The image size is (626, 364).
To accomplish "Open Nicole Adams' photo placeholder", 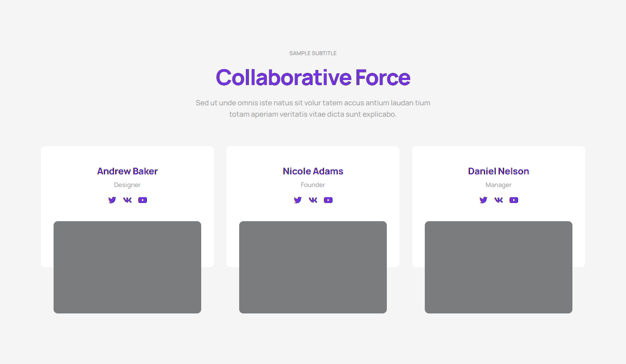I will pos(313,267).
